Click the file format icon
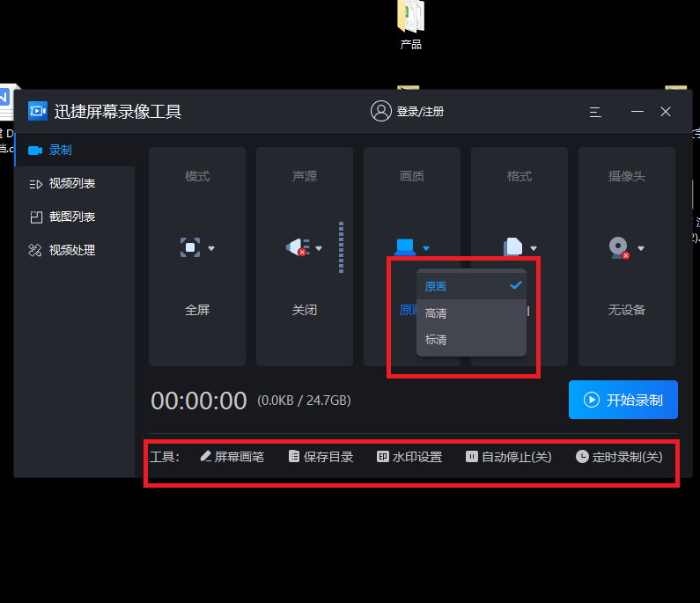The image size is (700, 603). point(513,246)
